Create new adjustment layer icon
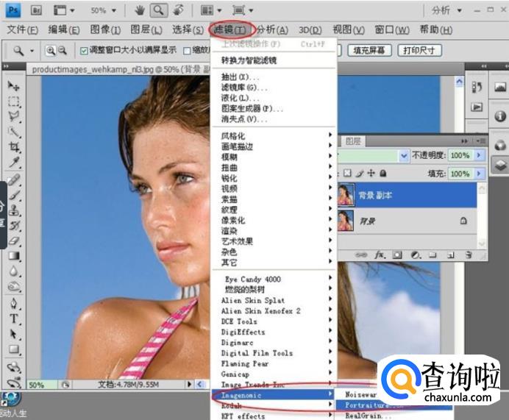The image size is (509, 420). click(415, 255)
